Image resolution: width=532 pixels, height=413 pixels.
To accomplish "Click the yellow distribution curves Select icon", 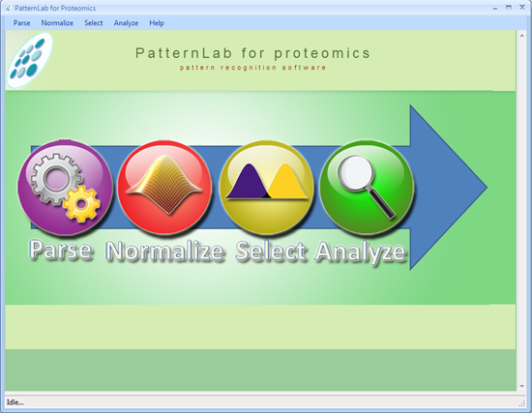I will pos(267,188).
